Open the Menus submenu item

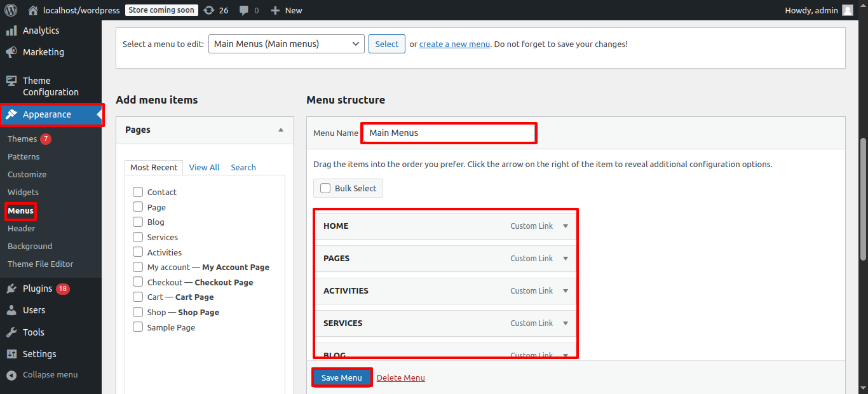(20, 210)
